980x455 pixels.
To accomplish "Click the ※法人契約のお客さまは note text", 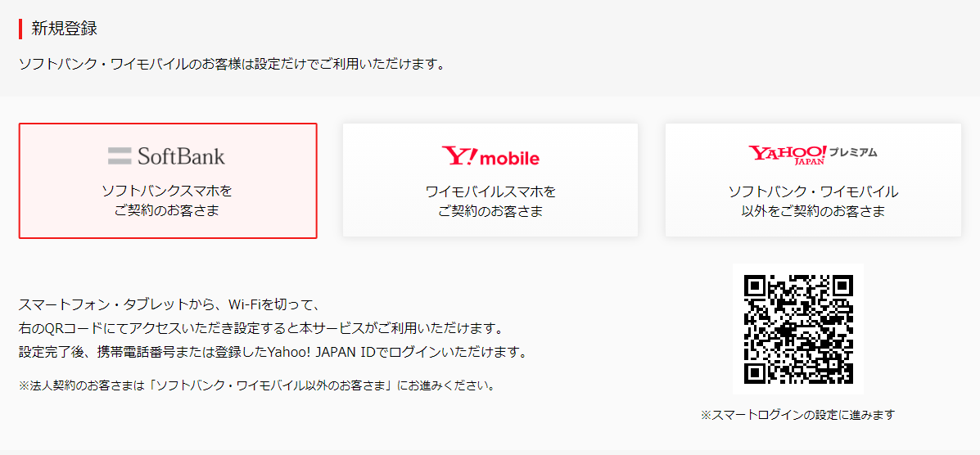I will click(x=258, y=385).
